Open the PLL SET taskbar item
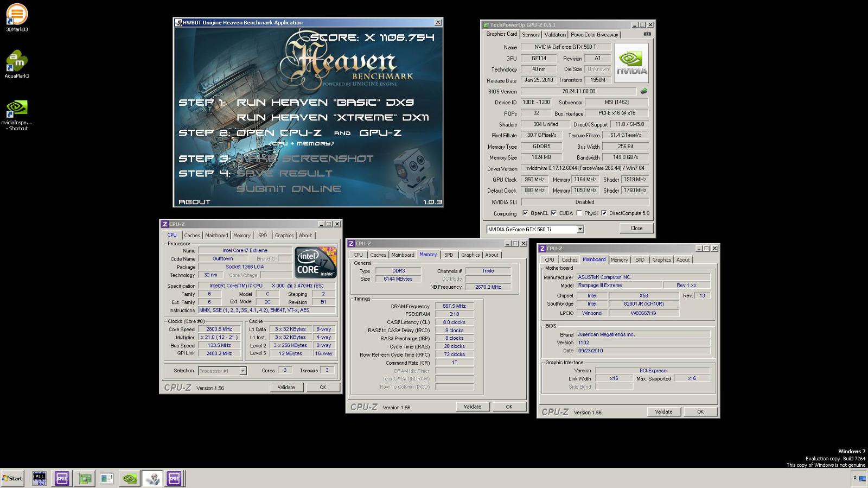Image resolution: width=868 pixels, height=488 pixels. pos(39,478)
